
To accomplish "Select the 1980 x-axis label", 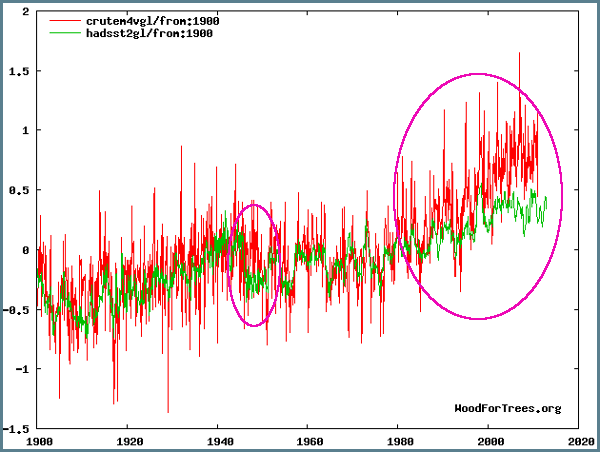I will [x=399, y=440].
